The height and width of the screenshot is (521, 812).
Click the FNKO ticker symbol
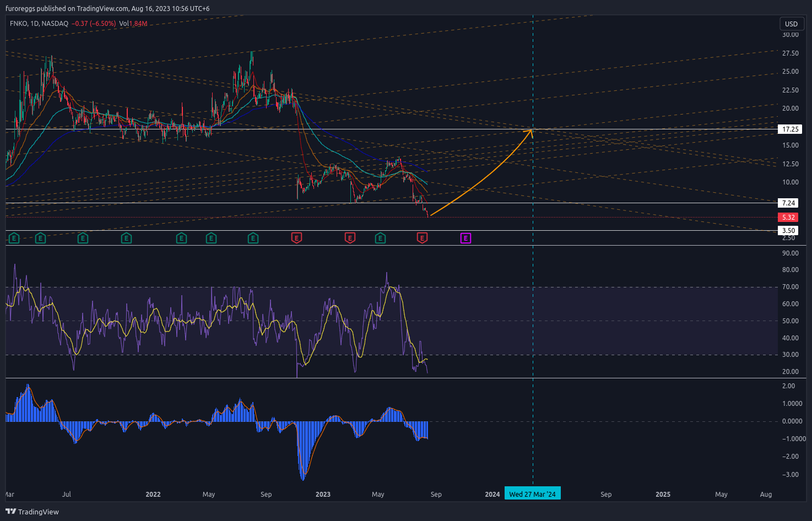[18, 24]
